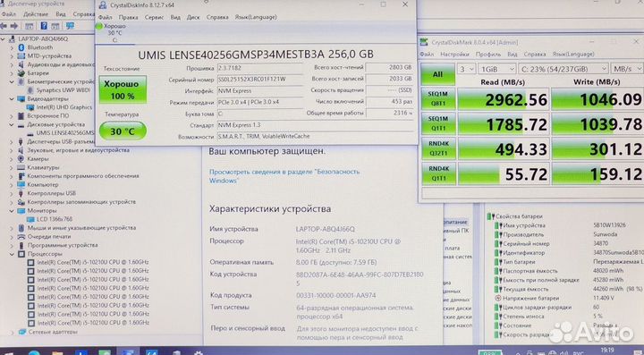Run the SEQ1M Q1T1 test button

(x=437, y=124)
